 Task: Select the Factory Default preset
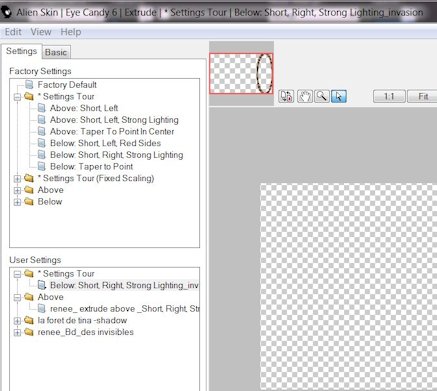click(67, 85)
